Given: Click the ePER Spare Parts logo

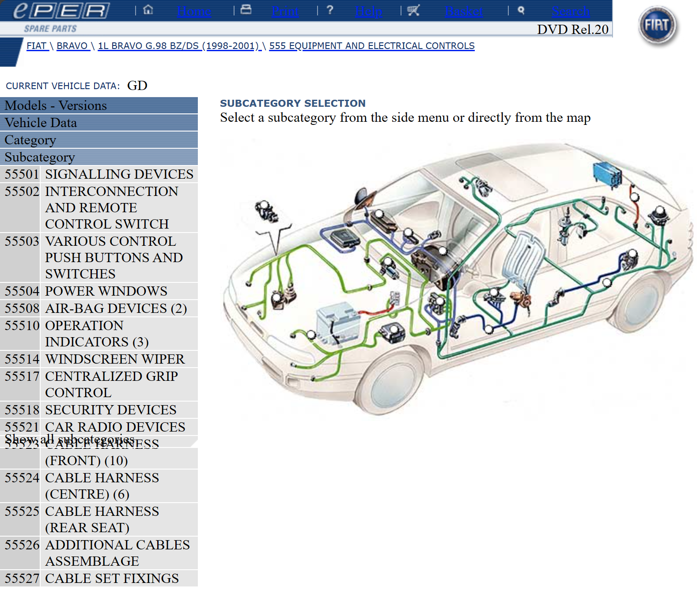Looking at the screenshot, I should 61,17.
